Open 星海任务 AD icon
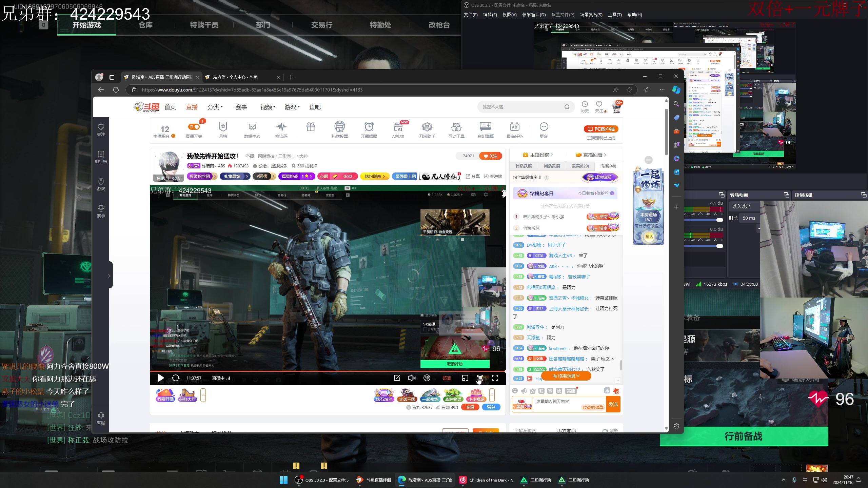Image resolution: width=868 pixels, height=488 pixels. (x=514, y=130)
